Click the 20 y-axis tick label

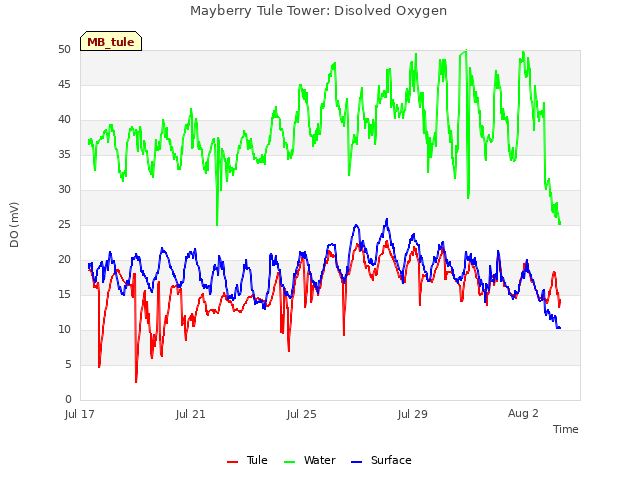(x=64, y=260)
